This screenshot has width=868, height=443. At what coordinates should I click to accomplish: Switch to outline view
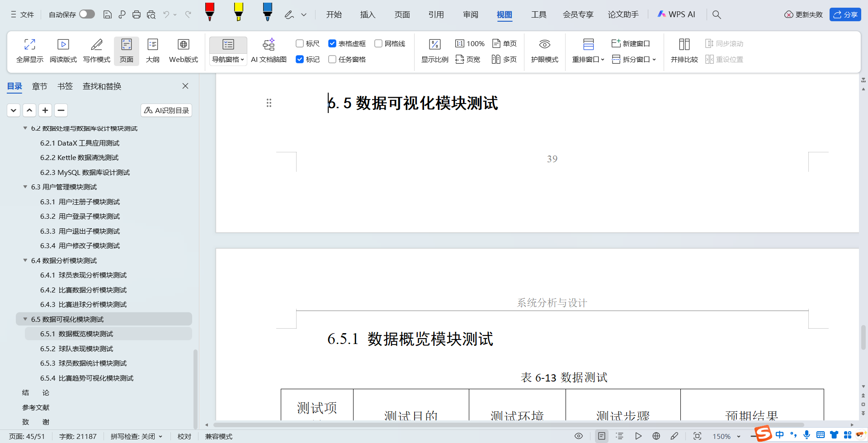coord(153,51)
